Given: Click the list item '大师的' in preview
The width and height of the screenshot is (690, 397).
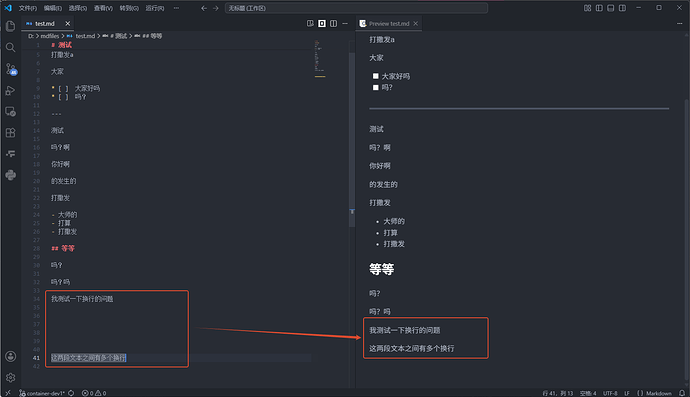Looking at the screenshot, I should tap(394, 221).
